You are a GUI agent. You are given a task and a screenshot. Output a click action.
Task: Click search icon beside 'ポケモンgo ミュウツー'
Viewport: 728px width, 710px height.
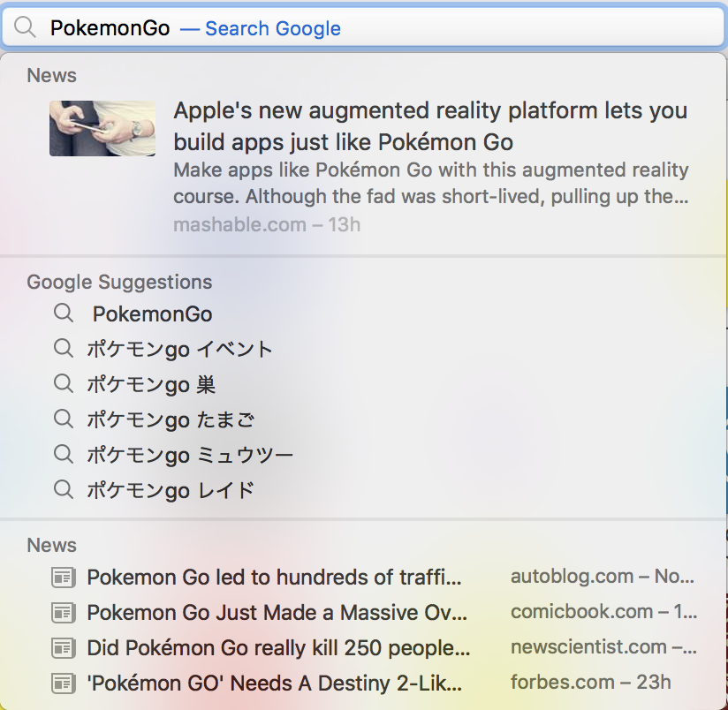63,454
